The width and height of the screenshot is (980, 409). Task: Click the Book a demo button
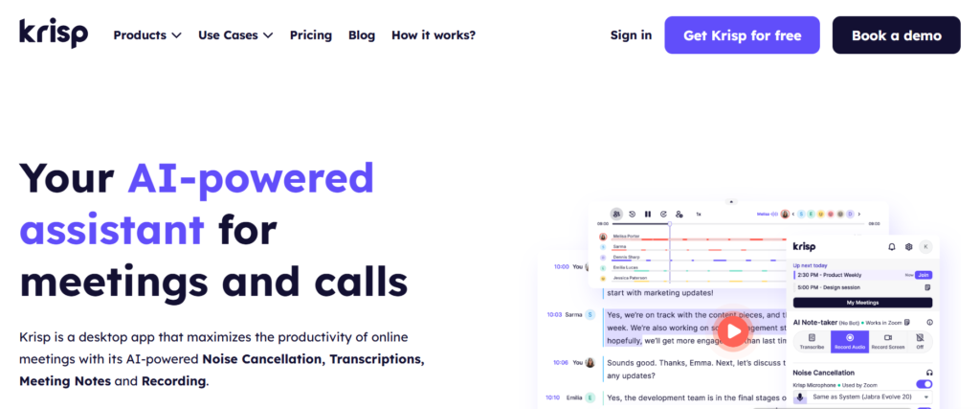click(896, 35)
